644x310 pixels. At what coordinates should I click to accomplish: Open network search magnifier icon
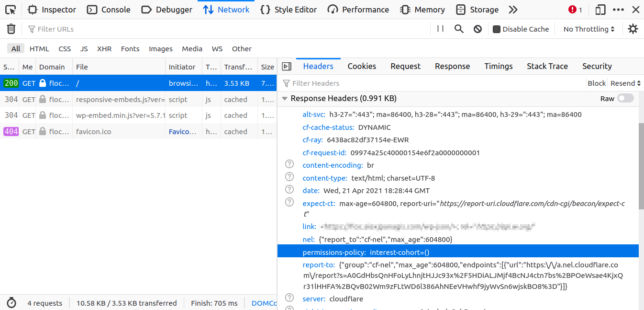[x=459, y=29]
